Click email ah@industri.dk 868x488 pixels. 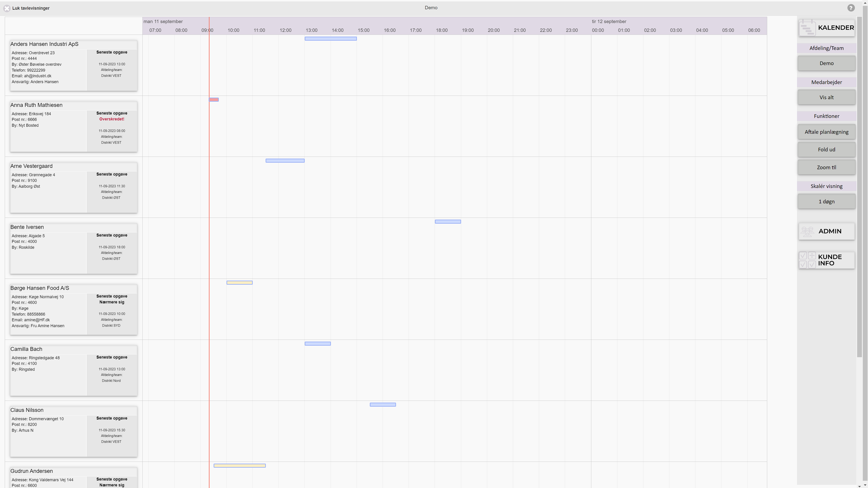(38, 76)
